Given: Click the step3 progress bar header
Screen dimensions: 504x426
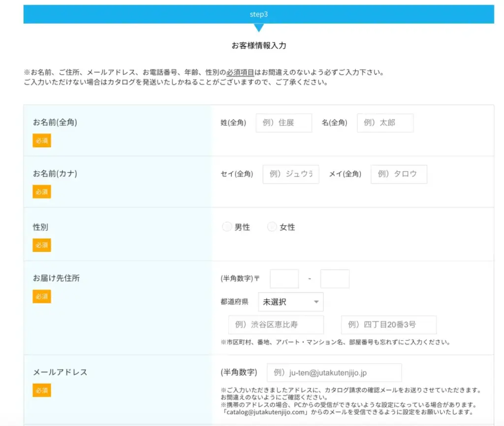Looking at the screenshot, I should click(259, 14).
